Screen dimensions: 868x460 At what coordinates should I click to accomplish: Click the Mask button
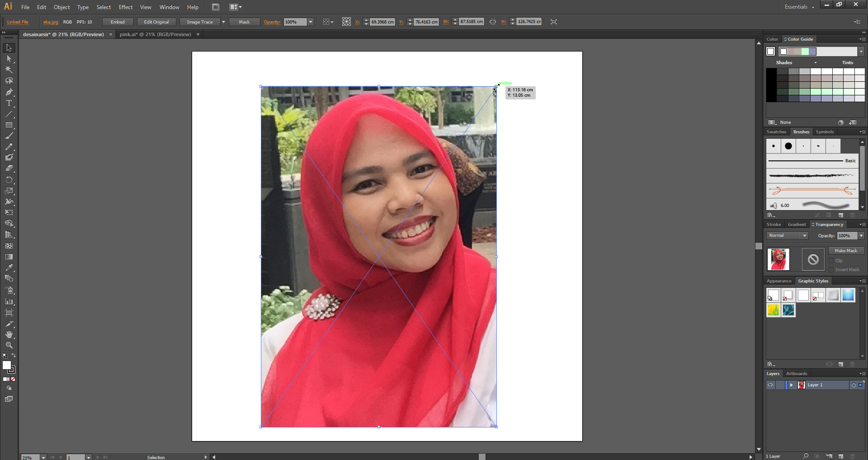tap(244, 22)
